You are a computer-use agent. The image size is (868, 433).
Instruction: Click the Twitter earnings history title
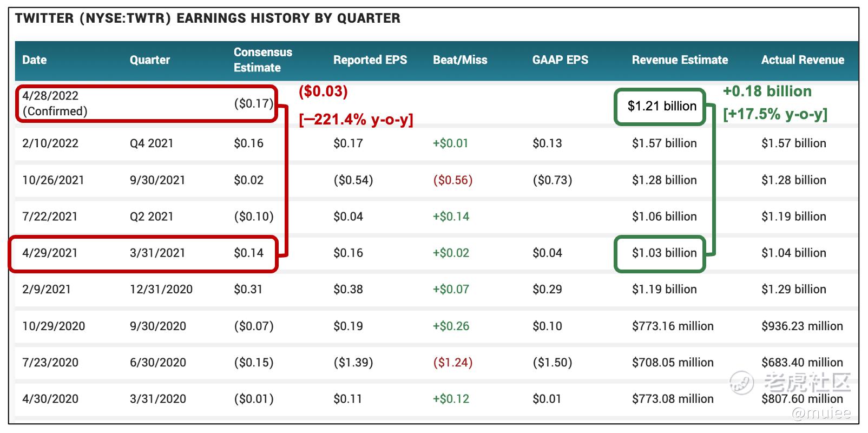(x=208, y=18)
